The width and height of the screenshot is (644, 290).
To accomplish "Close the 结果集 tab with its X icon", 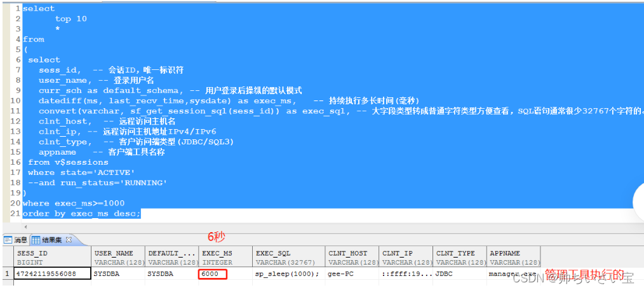I will pos(69,239).
